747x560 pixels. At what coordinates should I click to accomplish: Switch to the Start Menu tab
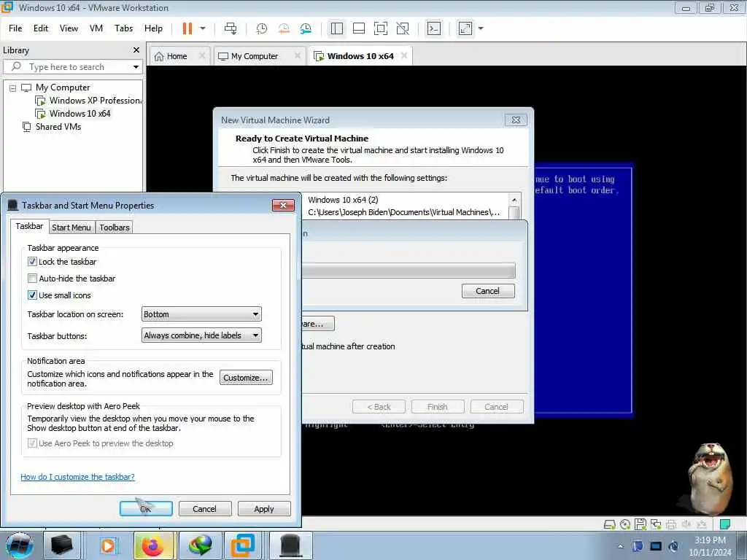point(71,227)
